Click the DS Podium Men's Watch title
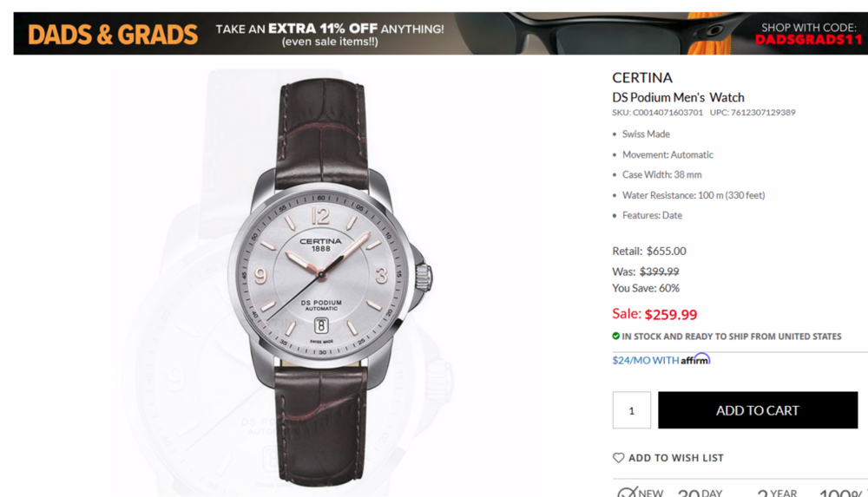This screenshot has width=868, height=497. tap(678, 97)
